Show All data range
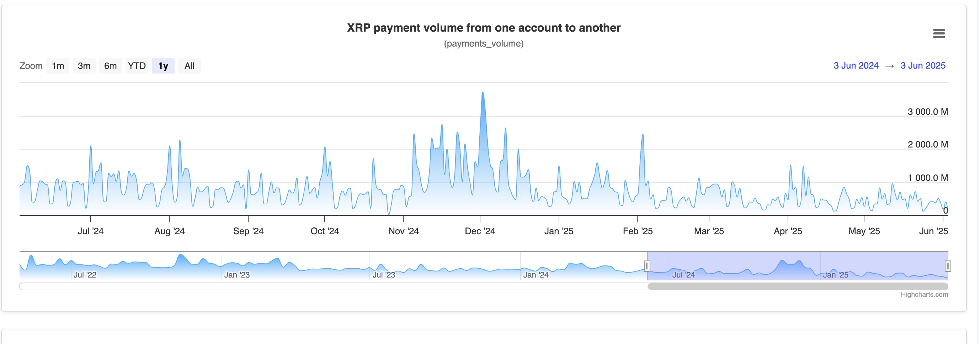Screen dimensions: 980x344 [x=189, y=66]
